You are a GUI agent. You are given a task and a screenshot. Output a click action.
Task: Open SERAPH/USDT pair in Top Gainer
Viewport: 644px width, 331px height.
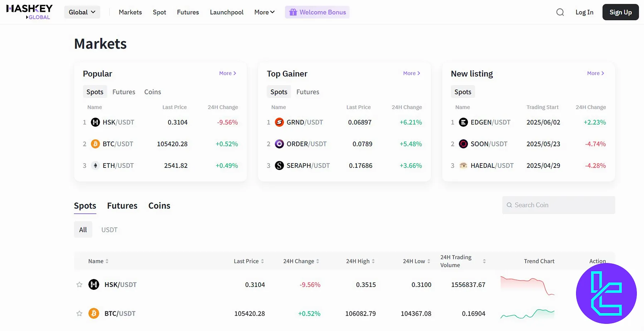click(x=308, y=166)
